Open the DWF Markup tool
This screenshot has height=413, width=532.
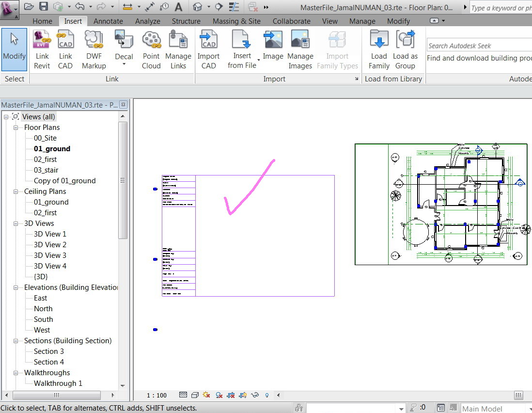click(94, 50)
